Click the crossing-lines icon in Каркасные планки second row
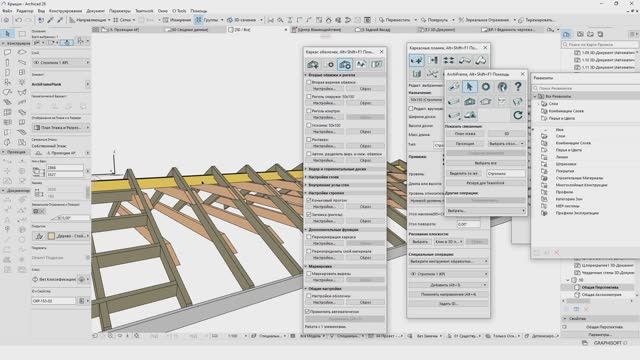Screen dimensions: 640x360 433,74
